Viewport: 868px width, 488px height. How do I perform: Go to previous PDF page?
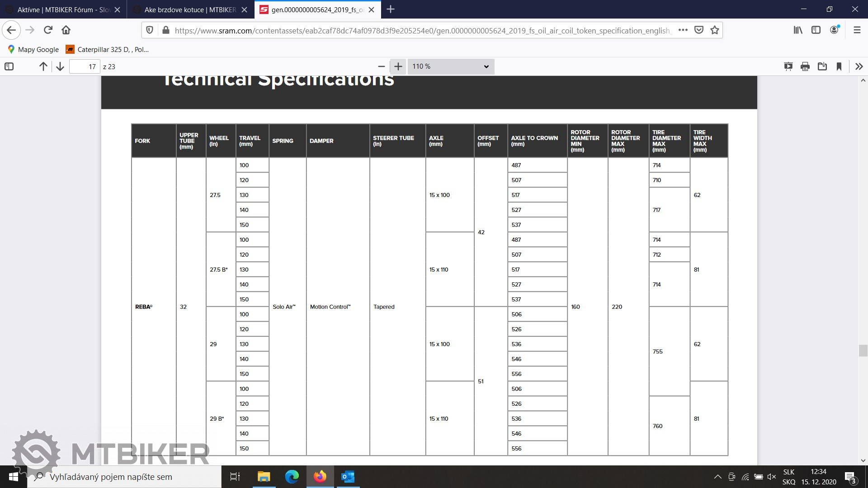tap(43, 66)
